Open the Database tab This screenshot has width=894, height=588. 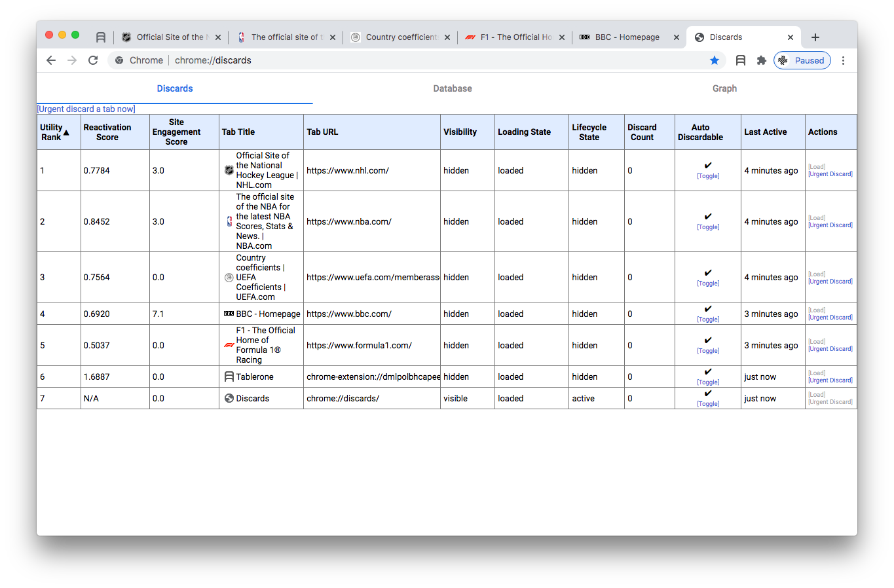point(453,88)
